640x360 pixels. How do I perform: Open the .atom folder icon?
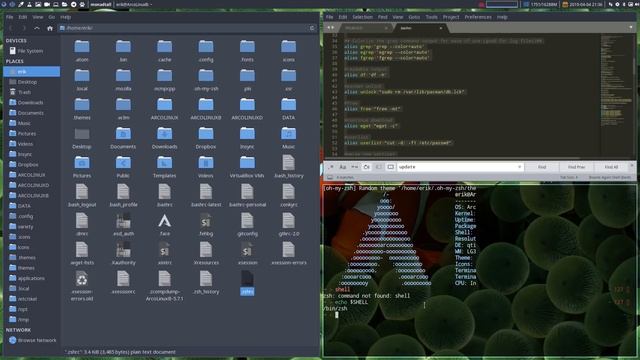[82, 47]
